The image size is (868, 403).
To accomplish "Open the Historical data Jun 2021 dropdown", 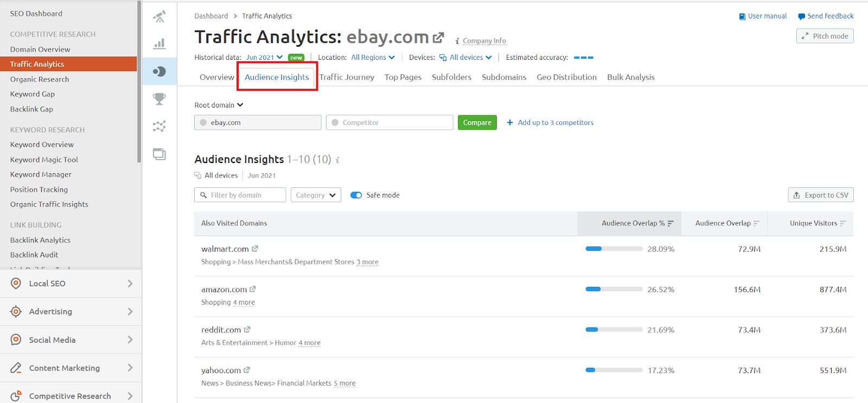I will click(x=264, y=57).
